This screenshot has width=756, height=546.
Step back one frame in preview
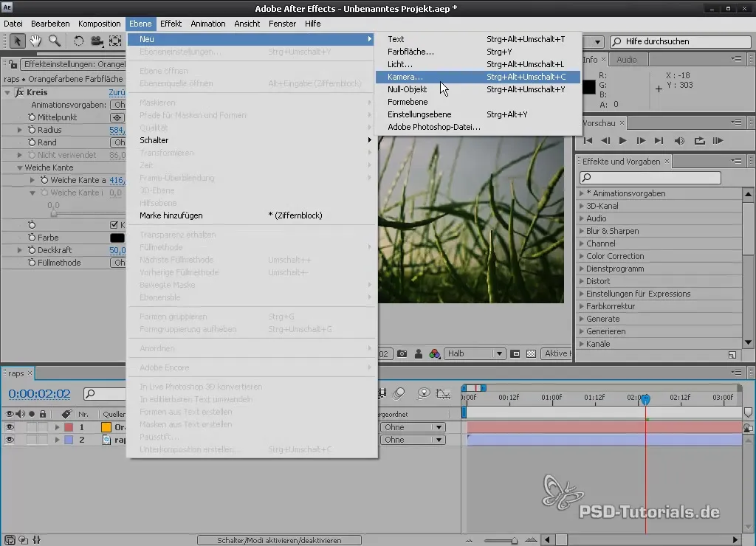605,141
